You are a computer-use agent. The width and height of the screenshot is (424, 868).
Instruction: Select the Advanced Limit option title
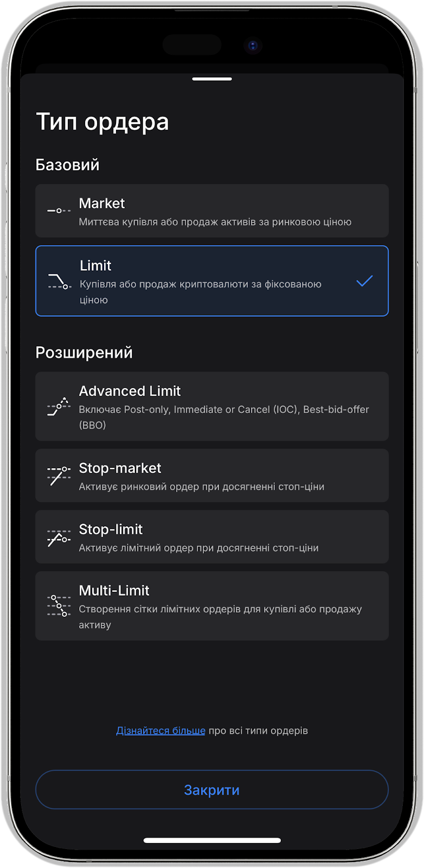[x=130, y=391]
